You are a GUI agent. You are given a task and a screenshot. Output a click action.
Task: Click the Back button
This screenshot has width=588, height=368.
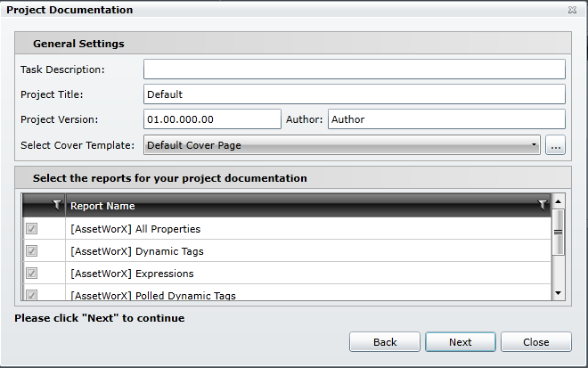coord(385,341)
